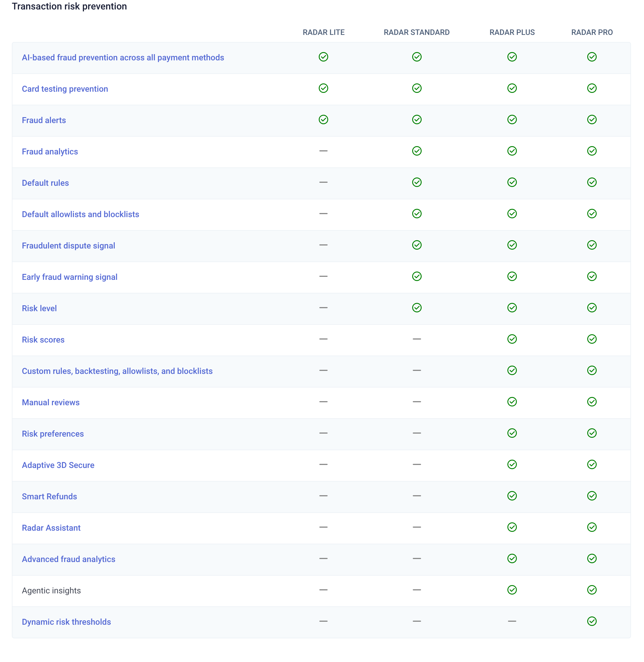Image resolution: width=644 pixels, height=662 pixels.
Task: Click Radar Pro checkmark for Dynamic risk thresholds
Action: coord(592,621)
